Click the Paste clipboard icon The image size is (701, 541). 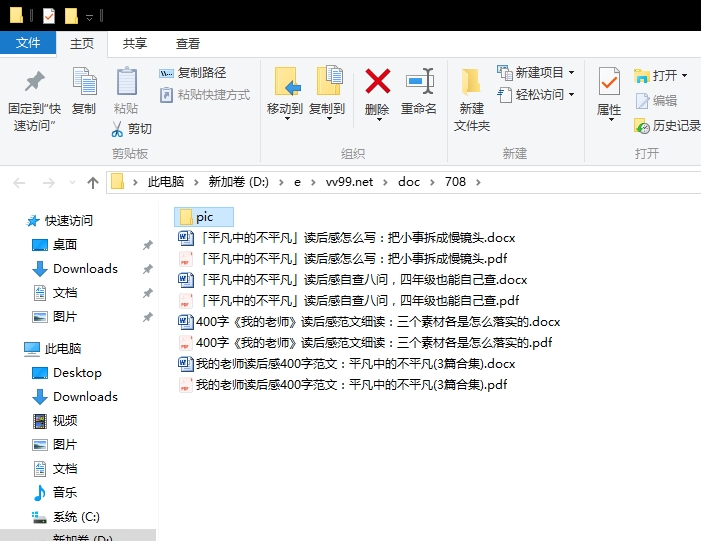pos(127,81)
